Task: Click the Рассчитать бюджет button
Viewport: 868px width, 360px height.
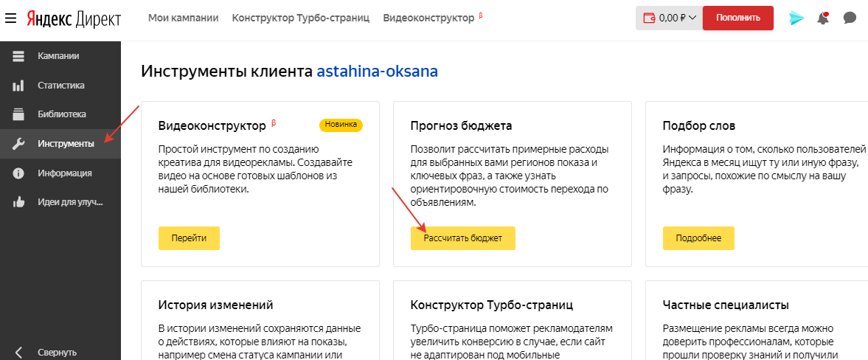Action: coord(462,238)
